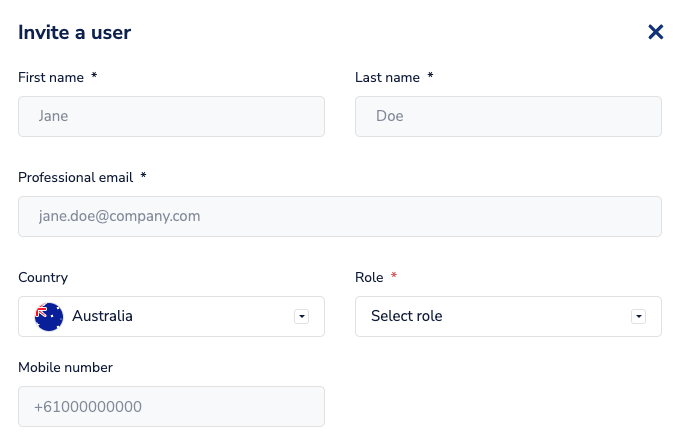Focus the Last name input field

pos(508,116)
